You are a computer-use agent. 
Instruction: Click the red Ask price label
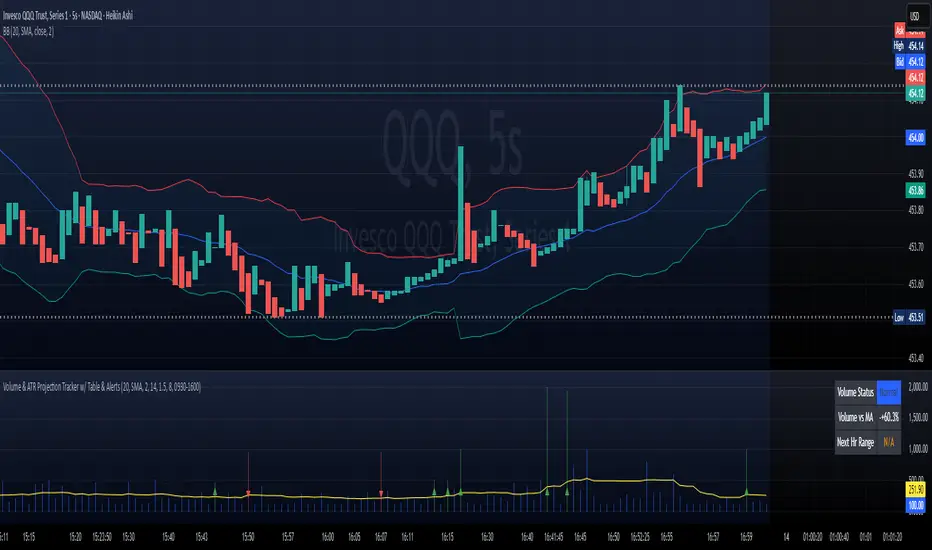(x=909, y=30)
